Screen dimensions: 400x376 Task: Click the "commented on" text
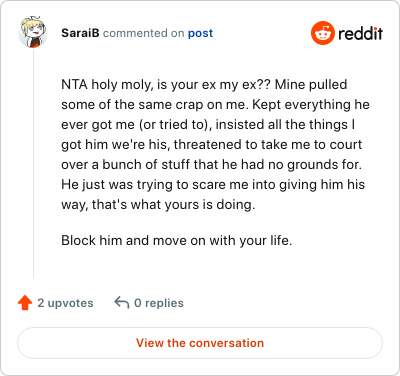[x=143, y=33]
